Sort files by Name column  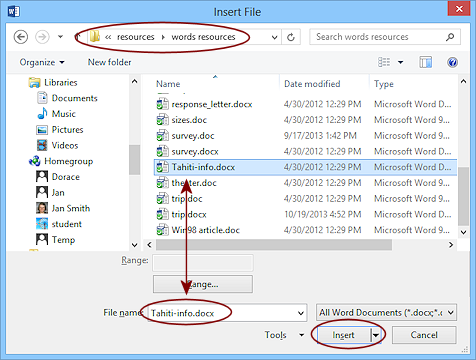[x=168, y=84]
